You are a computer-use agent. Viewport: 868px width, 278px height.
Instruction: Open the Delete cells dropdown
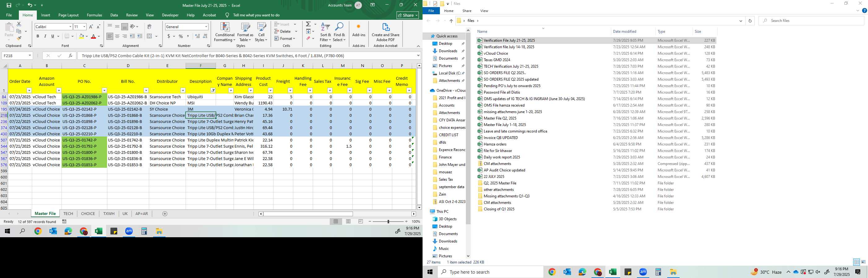click(296, 32)
